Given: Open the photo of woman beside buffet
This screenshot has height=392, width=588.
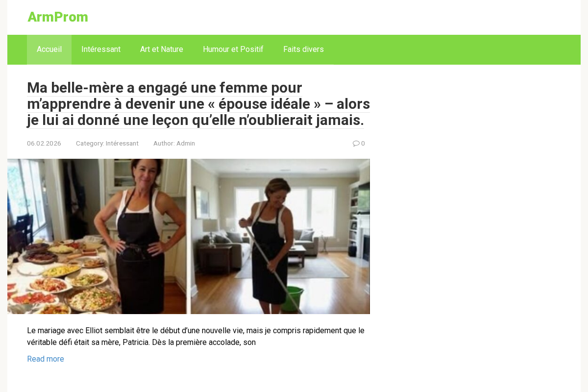Looking at the screenshot, I should coord(98,236).
